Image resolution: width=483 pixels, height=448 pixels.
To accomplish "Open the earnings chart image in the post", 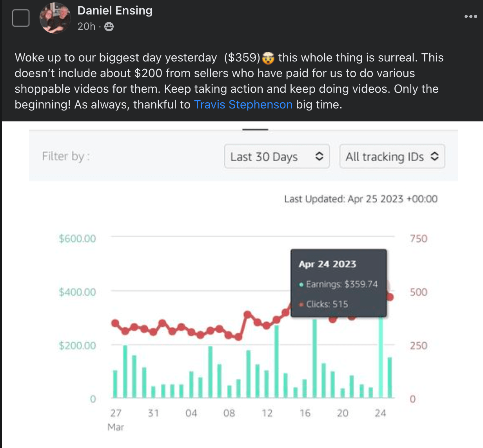I will [243, 285].
